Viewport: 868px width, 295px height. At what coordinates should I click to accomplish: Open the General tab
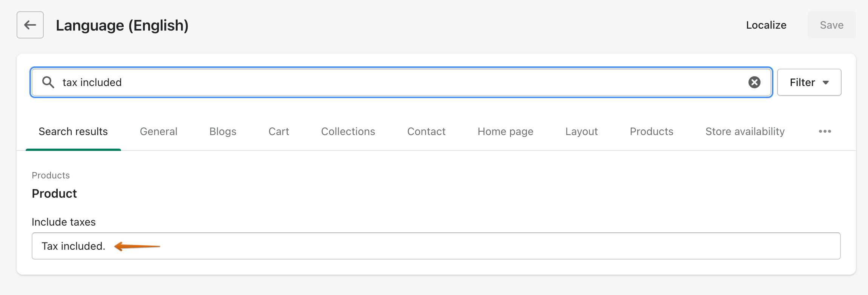(158, 131)
